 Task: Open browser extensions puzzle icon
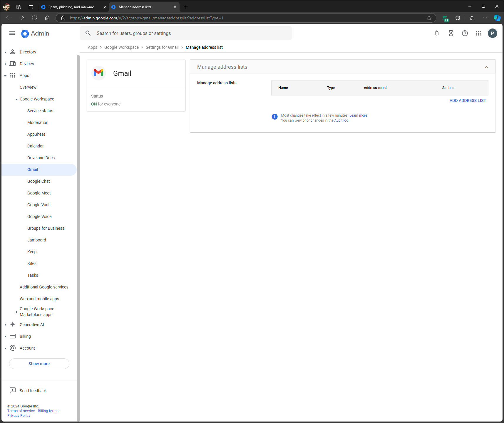click(458, 18)
